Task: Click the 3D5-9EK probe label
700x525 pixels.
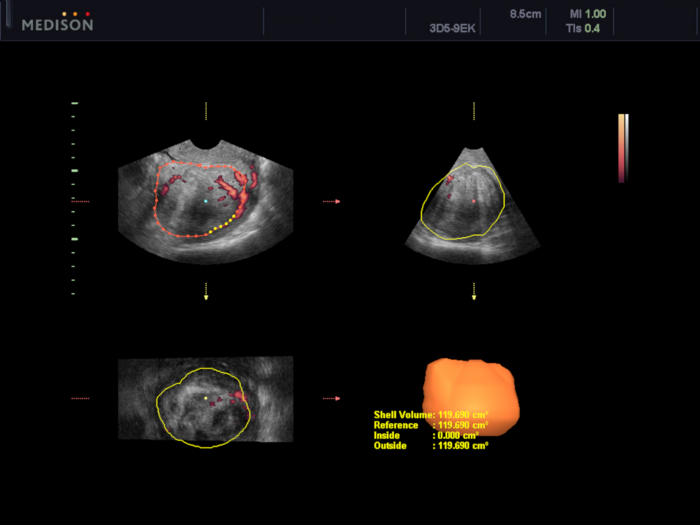Action: pos(452,29)
